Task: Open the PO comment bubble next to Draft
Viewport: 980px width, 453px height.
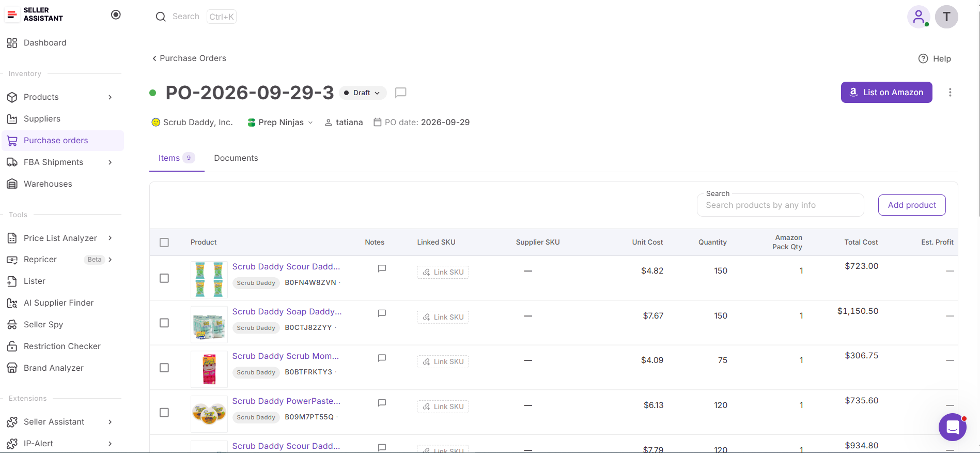Action: click(x=400, y=93)
